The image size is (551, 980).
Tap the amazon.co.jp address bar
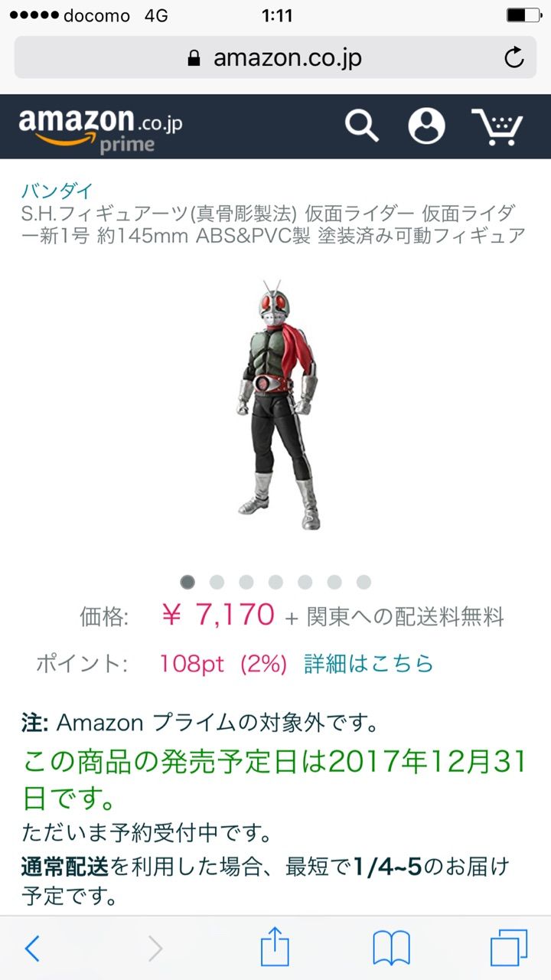tap(275, 57)
